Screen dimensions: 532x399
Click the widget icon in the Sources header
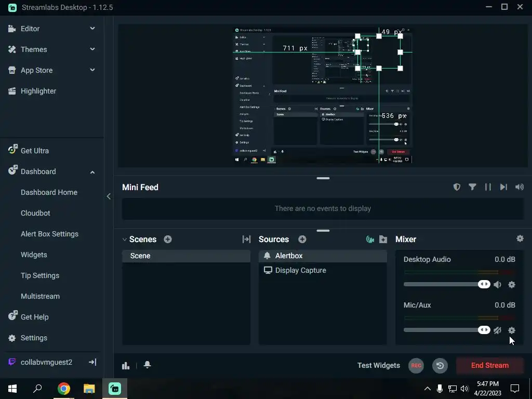coord(370,240)
